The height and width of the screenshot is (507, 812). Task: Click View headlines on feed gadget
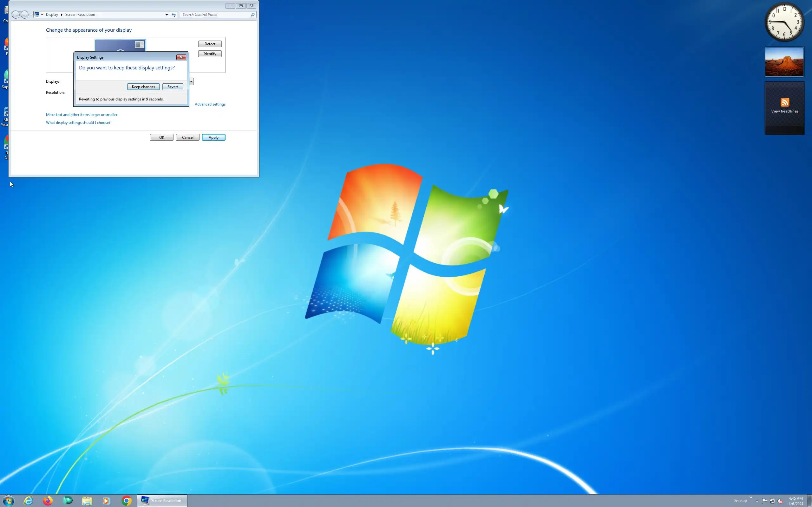click(x=784, y=111)
